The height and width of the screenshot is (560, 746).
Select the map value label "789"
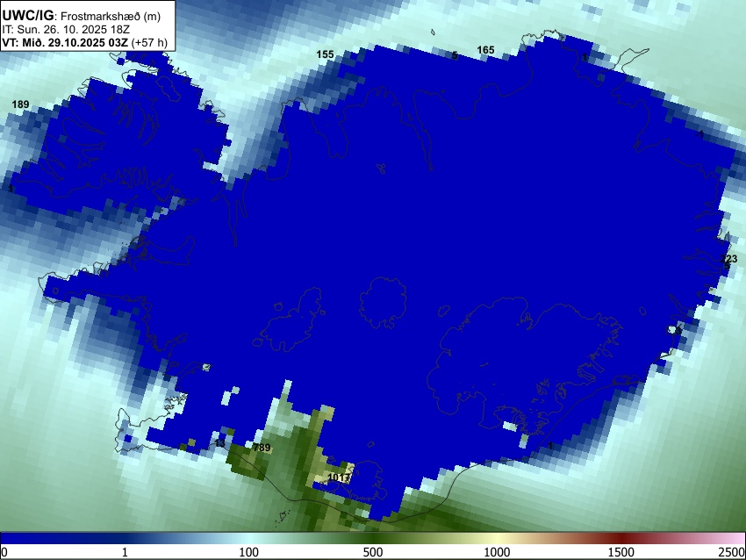262,448
